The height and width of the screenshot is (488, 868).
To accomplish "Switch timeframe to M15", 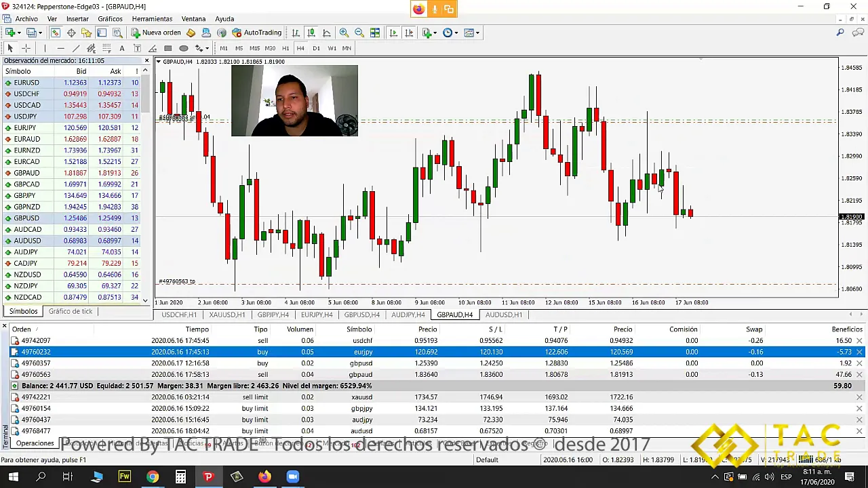I will click(x=254, y=48).
